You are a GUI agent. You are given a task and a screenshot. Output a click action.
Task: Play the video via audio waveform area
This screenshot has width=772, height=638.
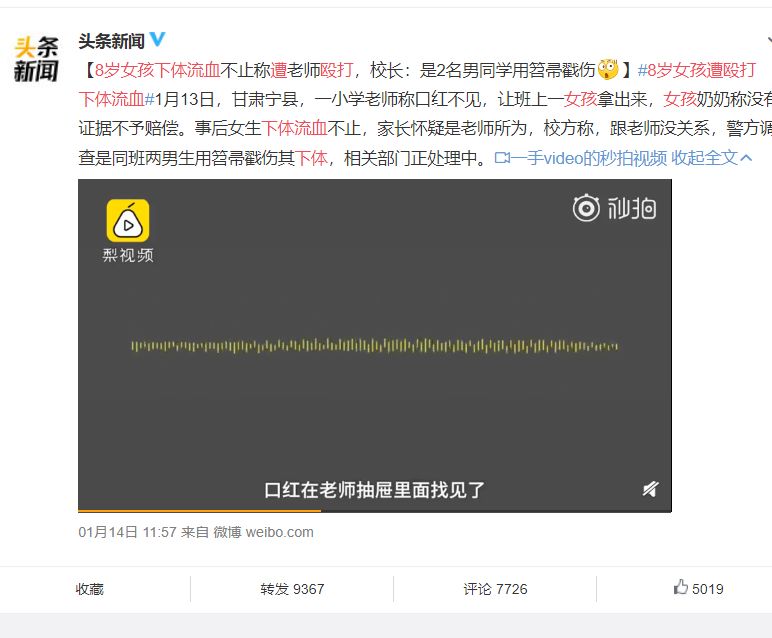tap(375, 346)
